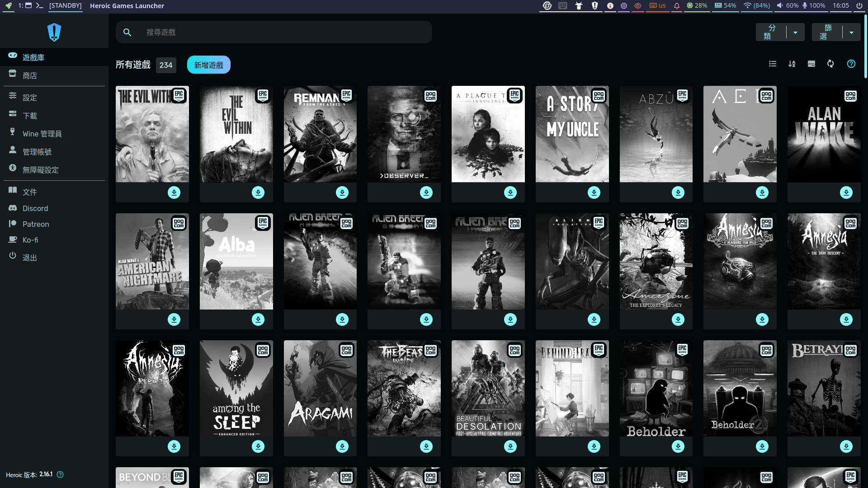The width and height of the screenshot is (868, 488).
Task: Toggle alphabetical sort order icon
Action: (x=792, y=64)
